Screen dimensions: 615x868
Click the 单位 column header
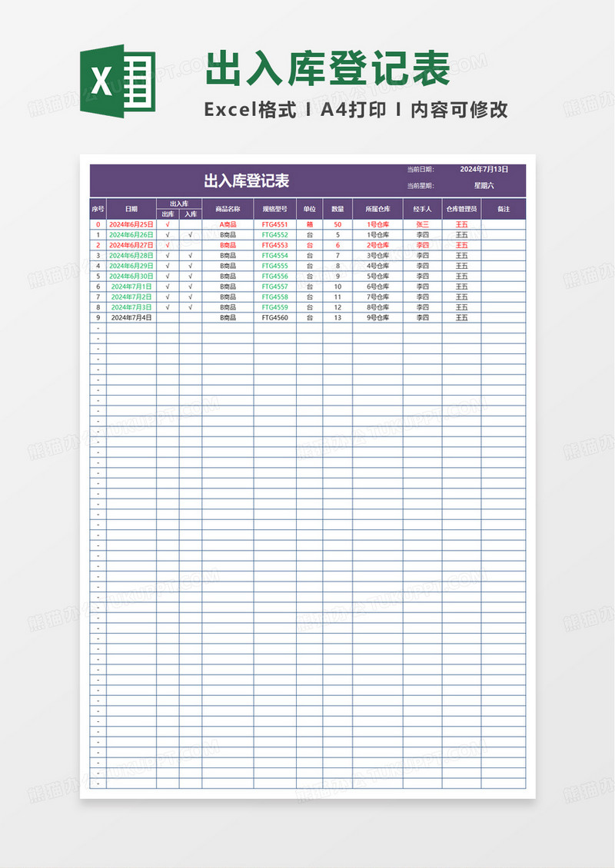click(x=310, y=209)
